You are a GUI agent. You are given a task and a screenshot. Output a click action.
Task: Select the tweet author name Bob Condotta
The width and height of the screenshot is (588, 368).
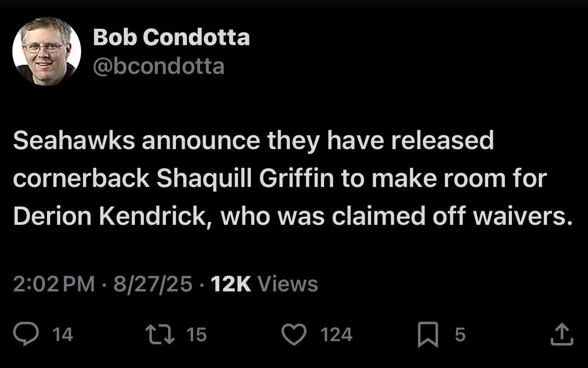coord(172,37)
